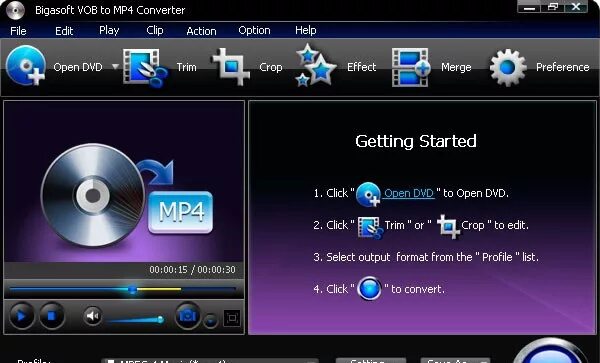Open the Play menu
This screenshot has width=600, height=363.
point(109,30)
